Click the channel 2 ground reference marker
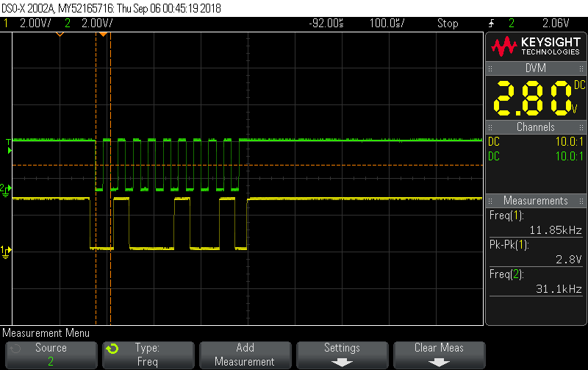The image size is (588, 370). coord(6,190)
